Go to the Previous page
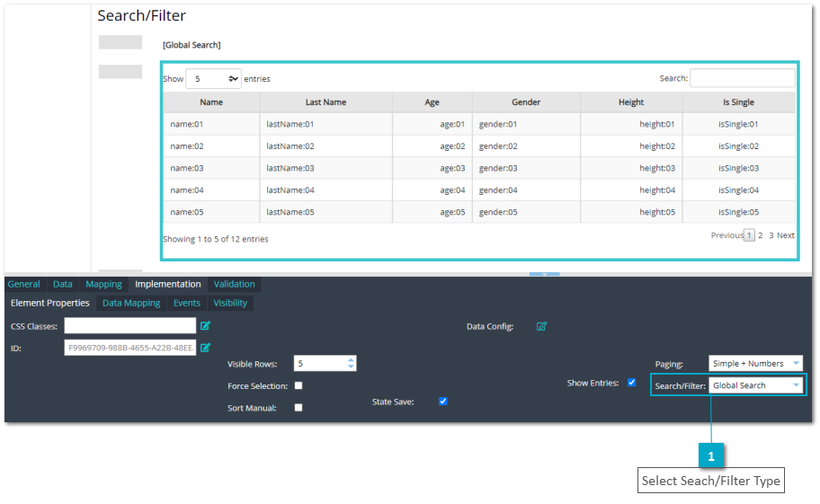The height and width of the screenshot is (504, 820). pos(726,235)
